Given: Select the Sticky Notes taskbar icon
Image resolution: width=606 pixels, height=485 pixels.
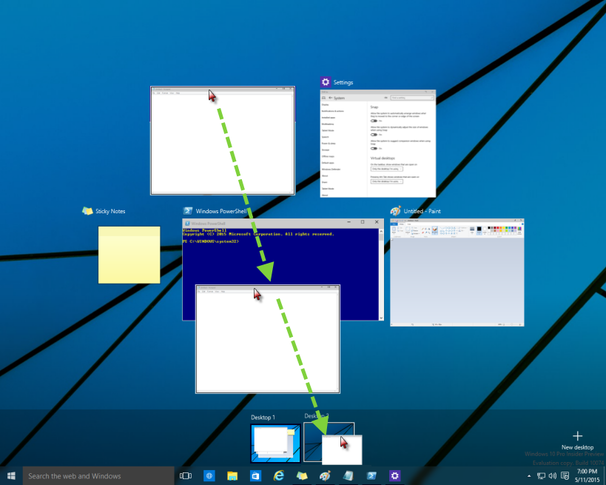Looking at the screenshot, I should point(301,476).
